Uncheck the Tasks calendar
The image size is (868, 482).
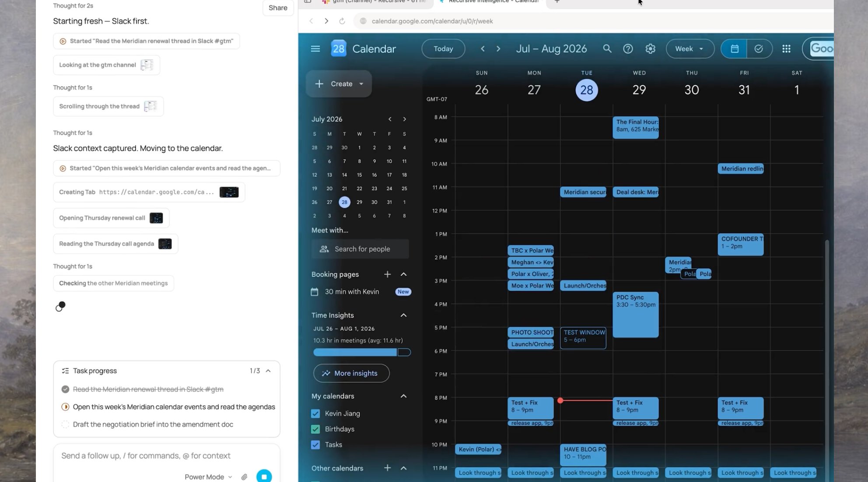315,445
